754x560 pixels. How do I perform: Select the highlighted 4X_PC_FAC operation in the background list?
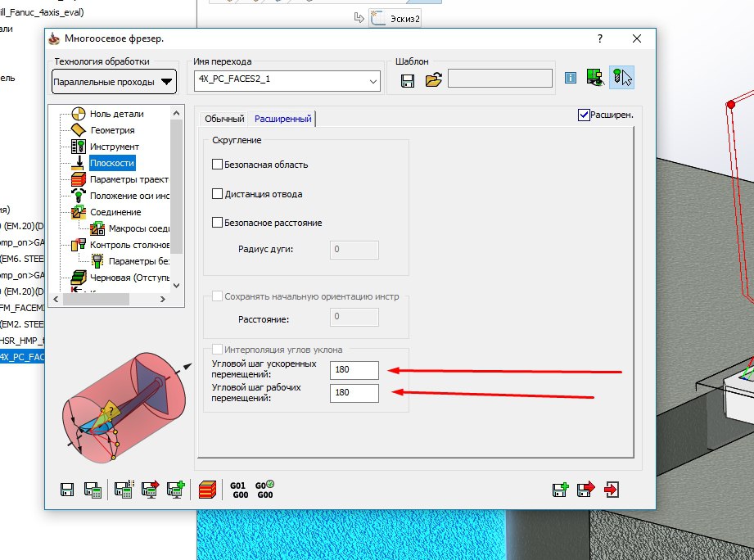pyautogui.click(x=22, y=357)
